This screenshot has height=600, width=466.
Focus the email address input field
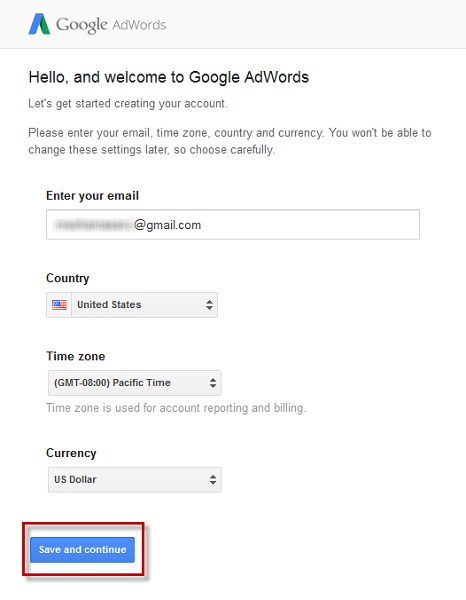coord(233,225)
